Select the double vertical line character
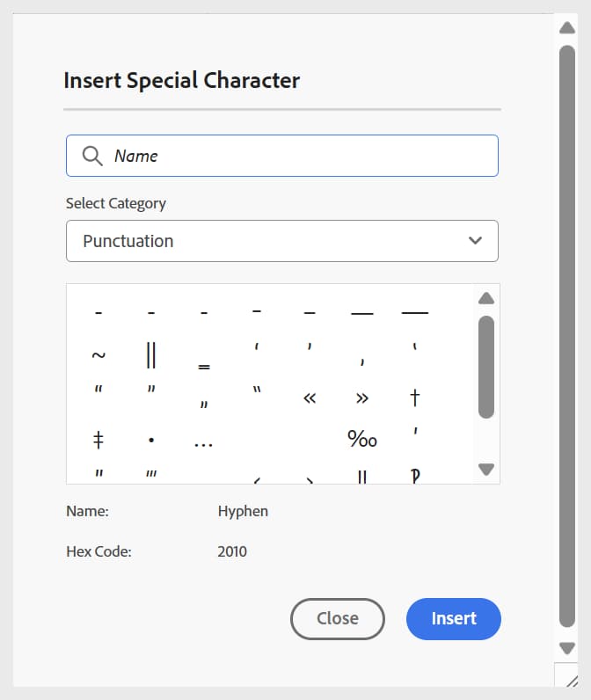Image resolution: width=591 pixels, height=700 pixels. click(151, 355)
